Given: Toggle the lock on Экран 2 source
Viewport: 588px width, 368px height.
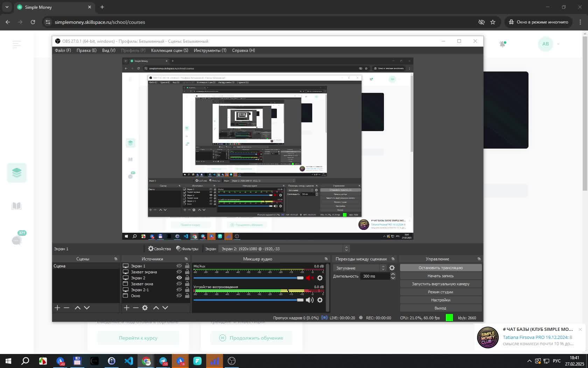Looking at the screenshot, I should (x=187, y=278).
